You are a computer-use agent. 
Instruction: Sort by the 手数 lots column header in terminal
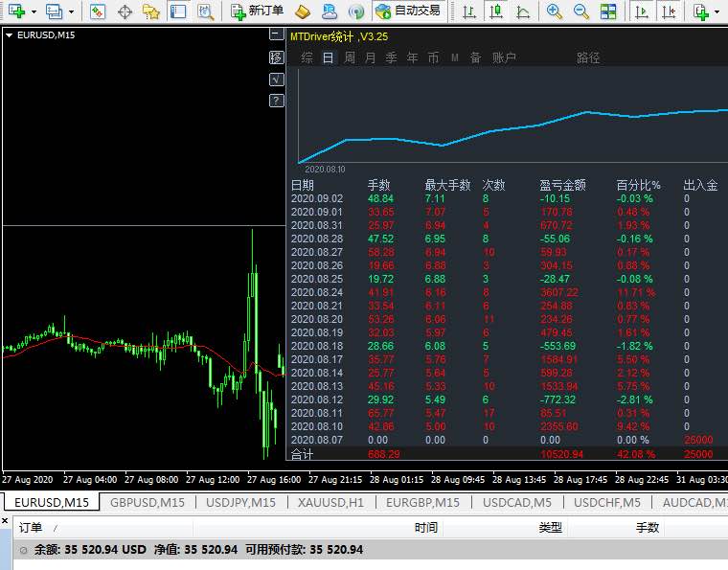[648, 527]
